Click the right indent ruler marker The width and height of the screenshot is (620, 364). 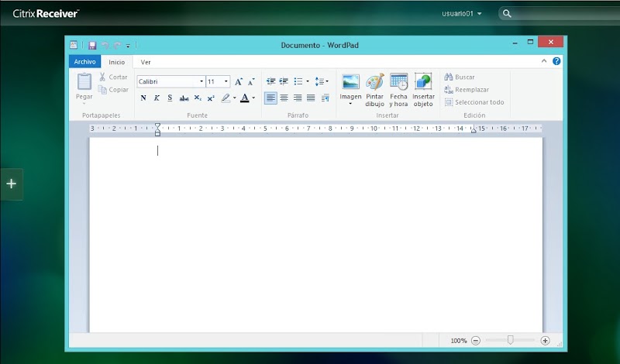[x=474, y=130]
